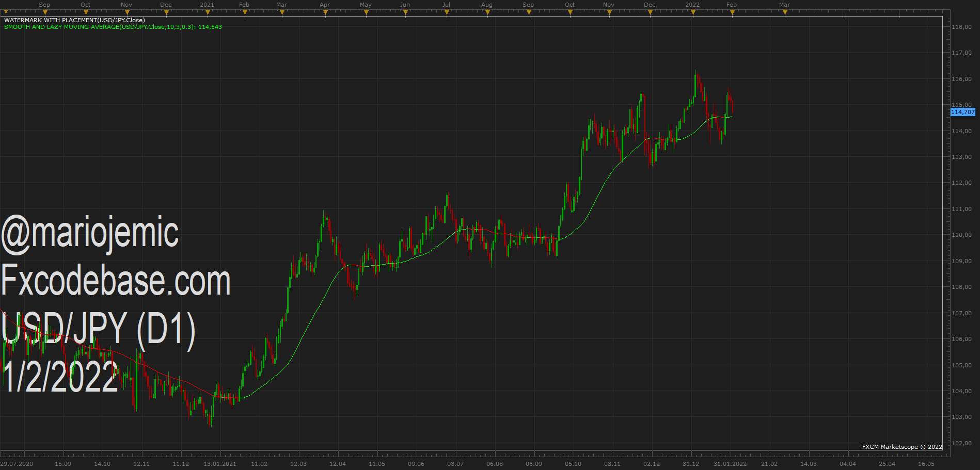Click the 12.11 date axis label
Viewport: 980px width, 470px height.
141,464
